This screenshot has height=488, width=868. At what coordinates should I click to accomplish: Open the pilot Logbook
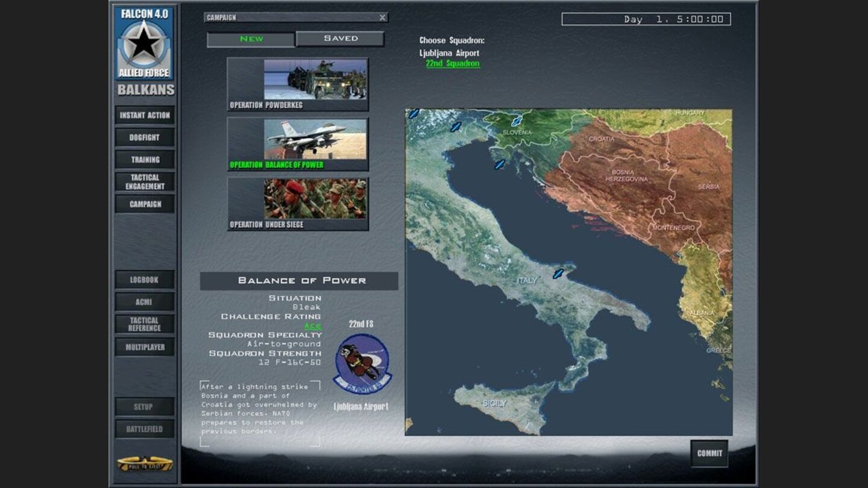click(x=145, y=280)
